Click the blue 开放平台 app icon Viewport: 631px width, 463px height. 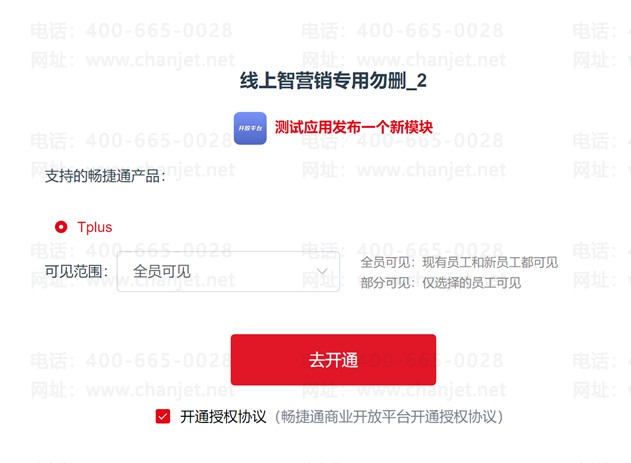[250, 128]
